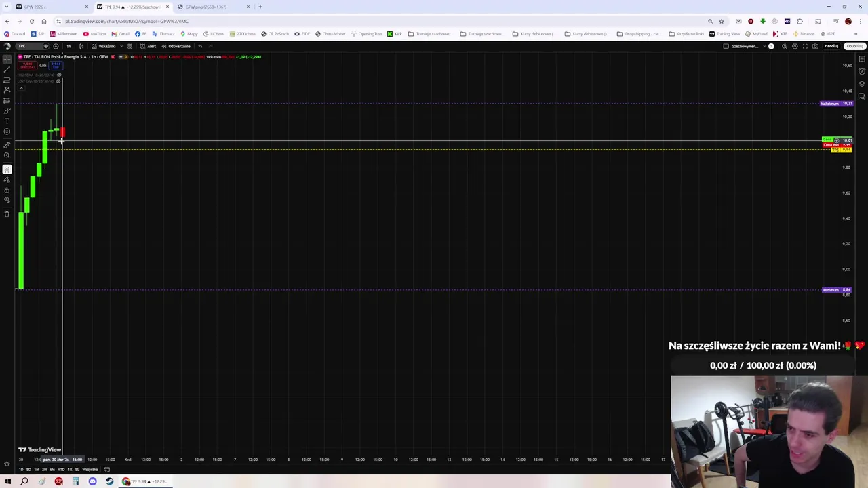
Task: Open Steam from the taskbar
Action: click(109, 481)
